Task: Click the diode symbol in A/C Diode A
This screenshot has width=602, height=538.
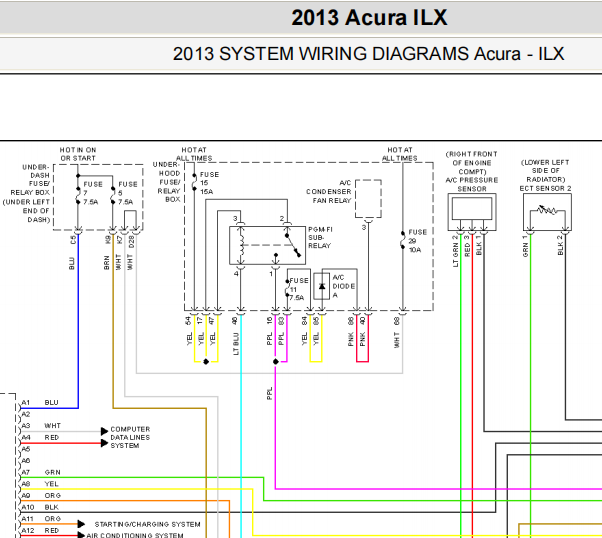Action: click(x=322, y=286)
